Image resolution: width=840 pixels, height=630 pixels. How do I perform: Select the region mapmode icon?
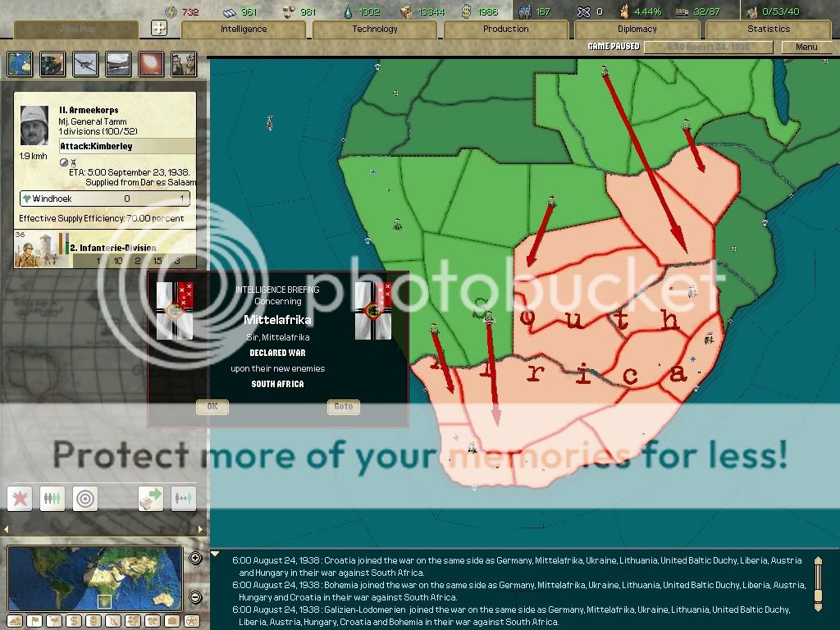tap(133, 621)
